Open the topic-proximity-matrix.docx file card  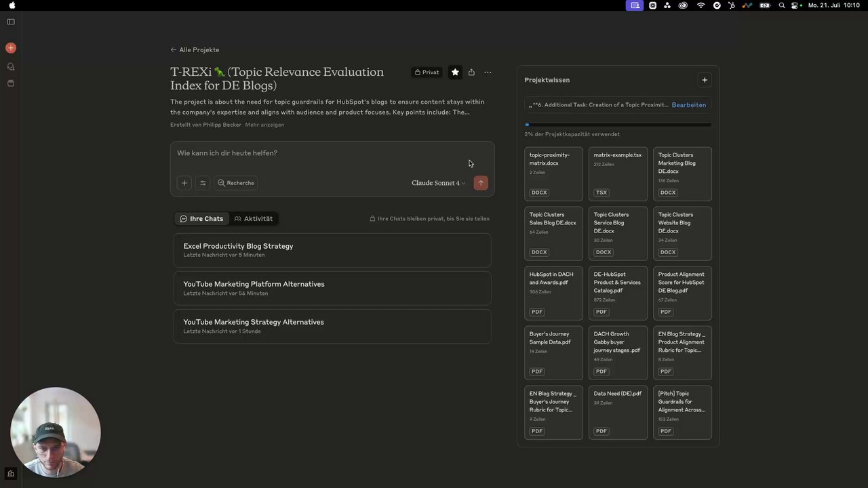pos(553,174)
